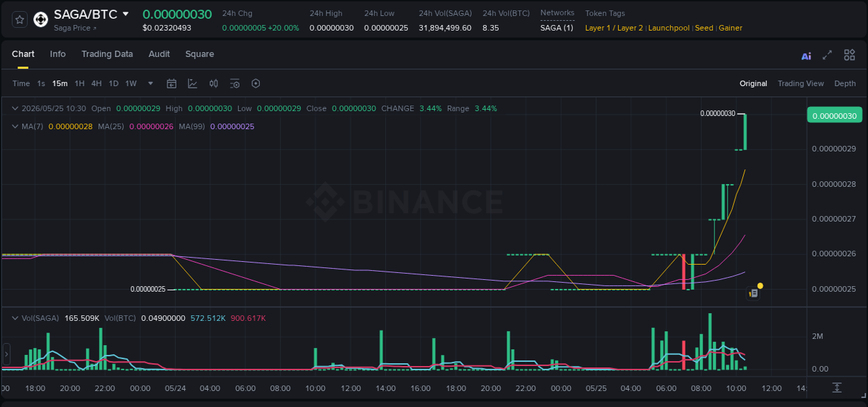Screen dimensions: 868x407
Task: Click the Layer 1 / Layer 2 token tag
Action: click(x=614, y=28)
